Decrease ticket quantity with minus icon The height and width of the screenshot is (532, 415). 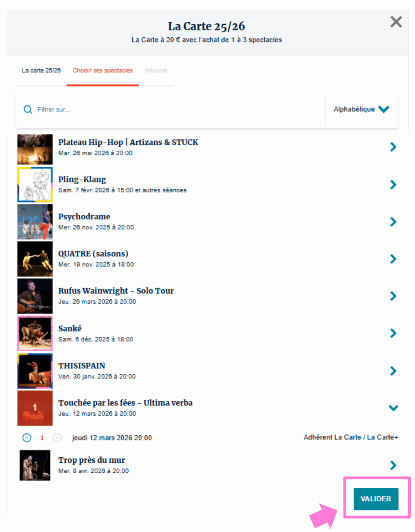point(27,438)
